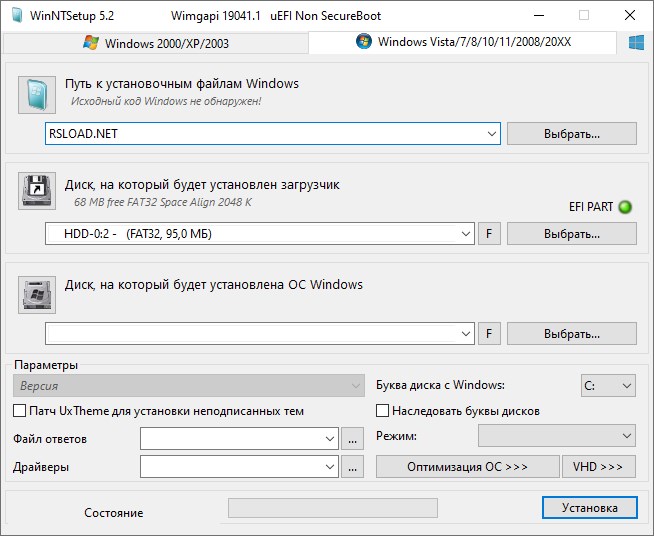Click the '68 MB free FAT32 Space Align 2048 K' text

163,202
